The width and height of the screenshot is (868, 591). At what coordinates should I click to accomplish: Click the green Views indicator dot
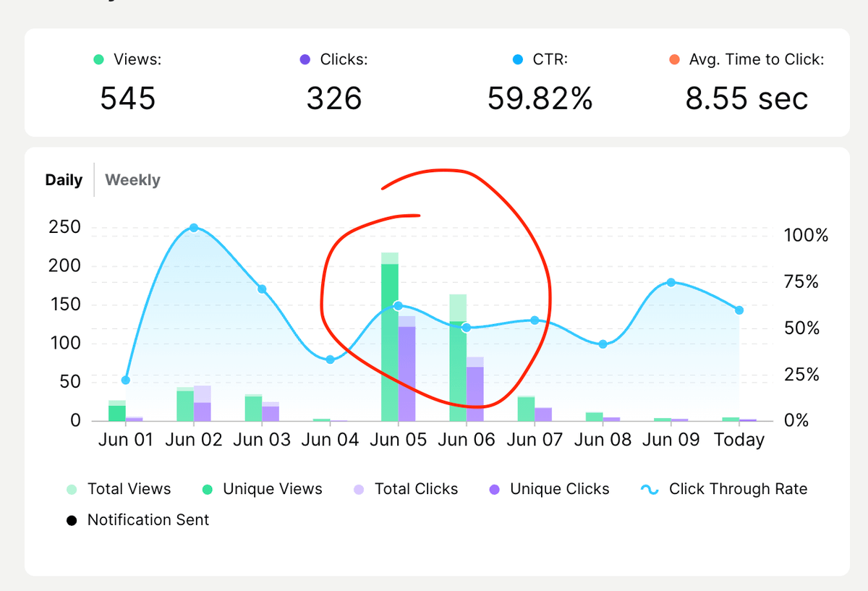pos(99,60)
